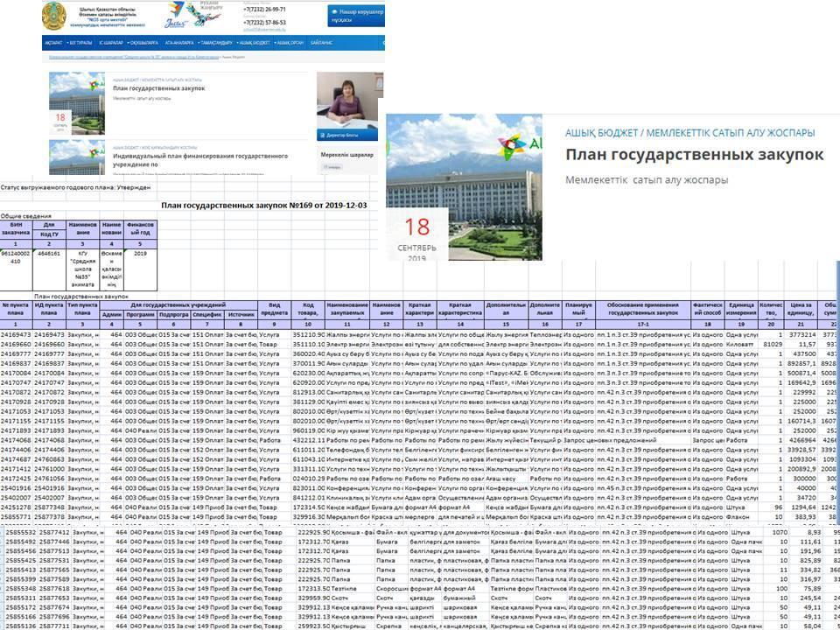Select product code cell '259923.50'
Viewport: 840px width, 630px height.
(314, 626)
